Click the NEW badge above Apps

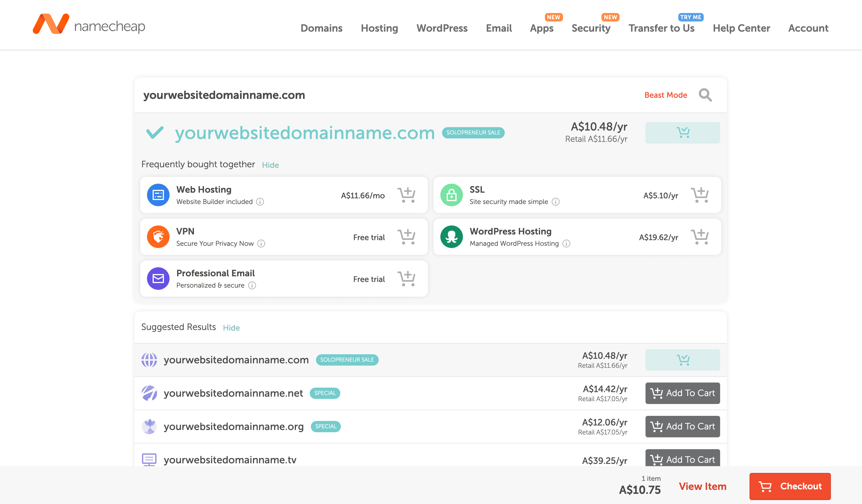(553, 17)
